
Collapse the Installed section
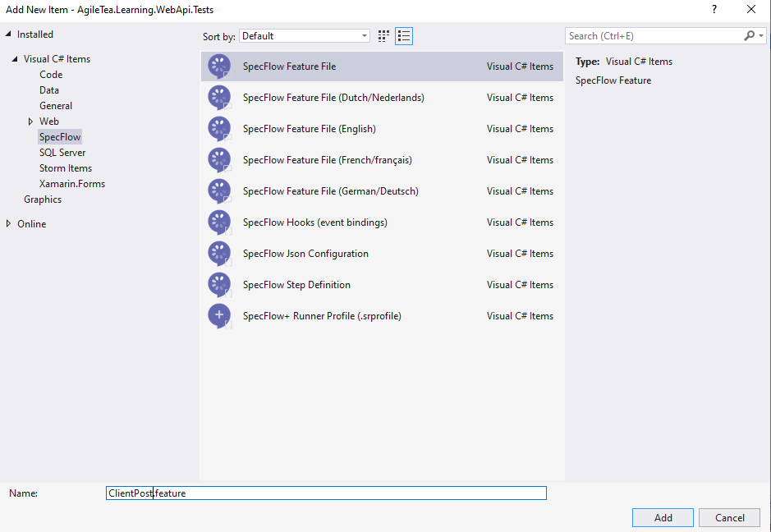pyautogui.click(x=8, y=34)
